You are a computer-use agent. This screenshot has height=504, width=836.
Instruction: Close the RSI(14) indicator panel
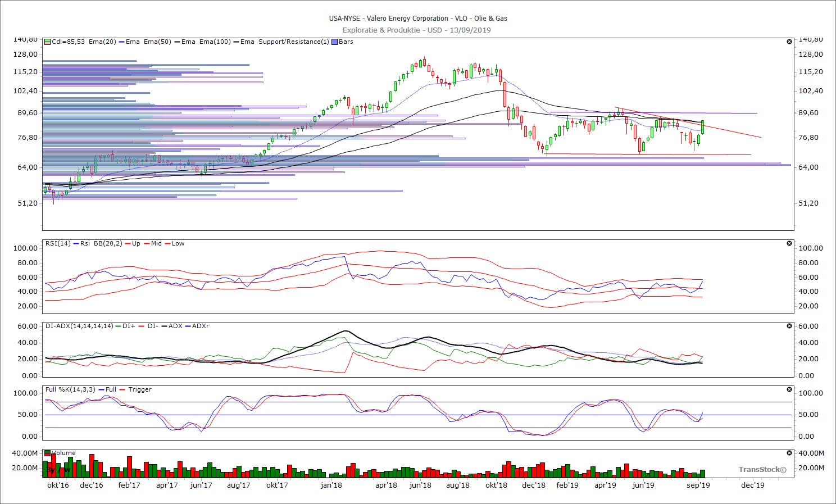click(789, 243)
